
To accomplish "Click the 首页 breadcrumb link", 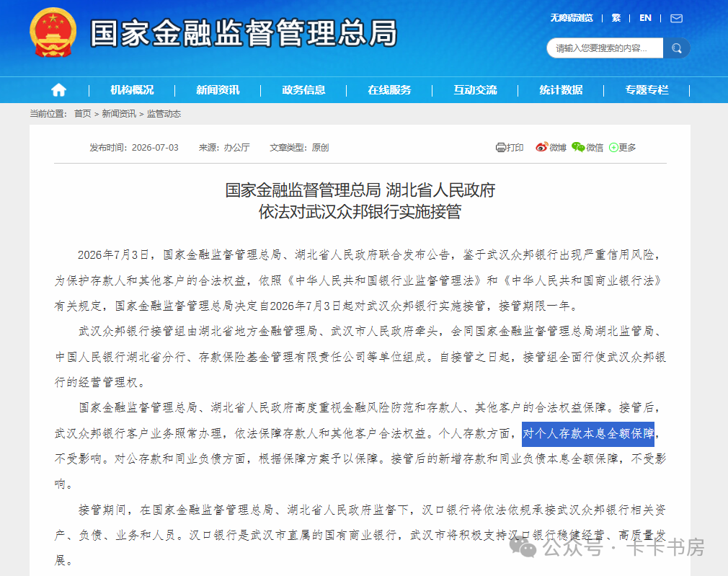I will (x=83, y=114).
